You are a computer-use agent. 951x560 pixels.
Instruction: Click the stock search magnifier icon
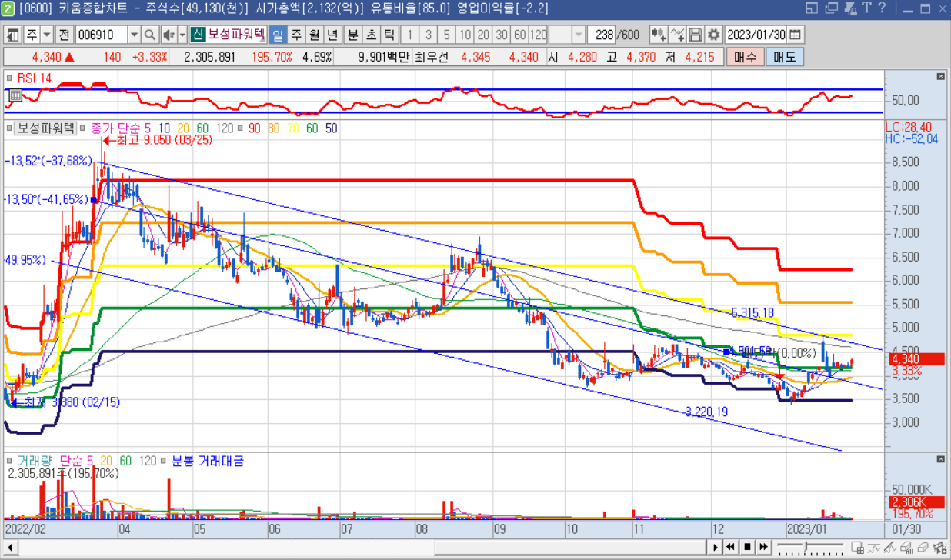click(149, 35)
